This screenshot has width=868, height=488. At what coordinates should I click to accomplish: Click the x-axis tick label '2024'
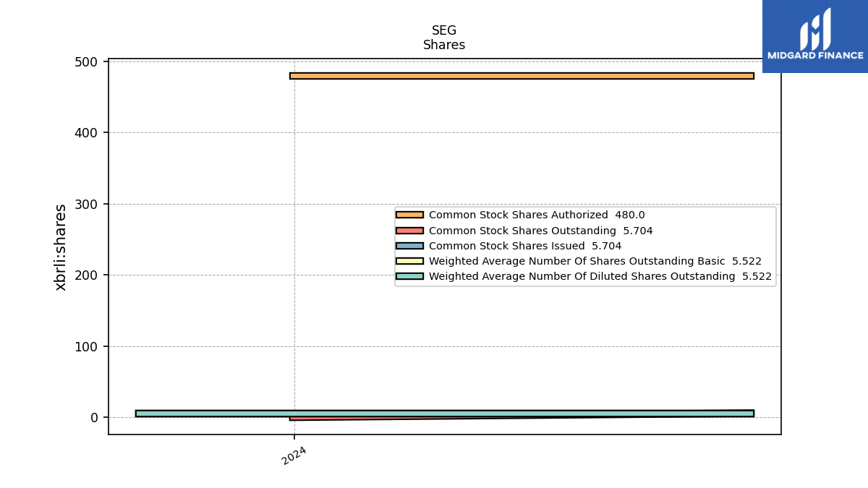pyautogui.click(x=294, y=455)
